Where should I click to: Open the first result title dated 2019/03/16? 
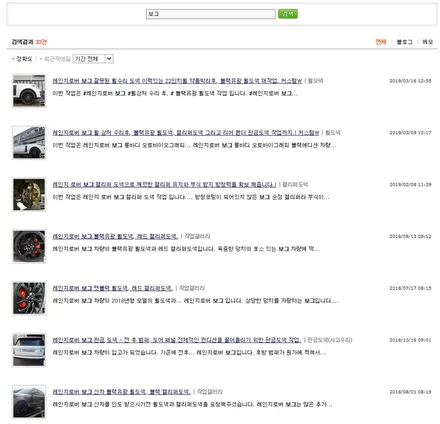click(x=177, y=81)
